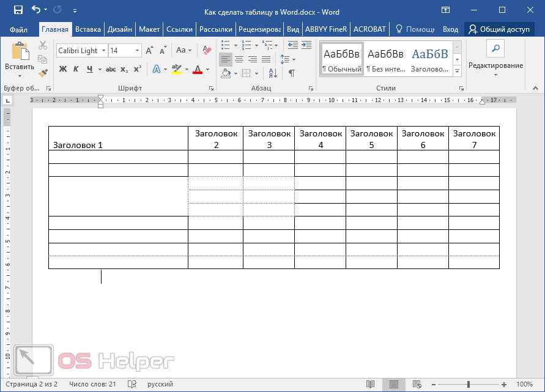Viewport: 545px width, 392px height.
Task: Open the Вставка ribbon tab
Action: pyautogui.click(x=88, y=29)
